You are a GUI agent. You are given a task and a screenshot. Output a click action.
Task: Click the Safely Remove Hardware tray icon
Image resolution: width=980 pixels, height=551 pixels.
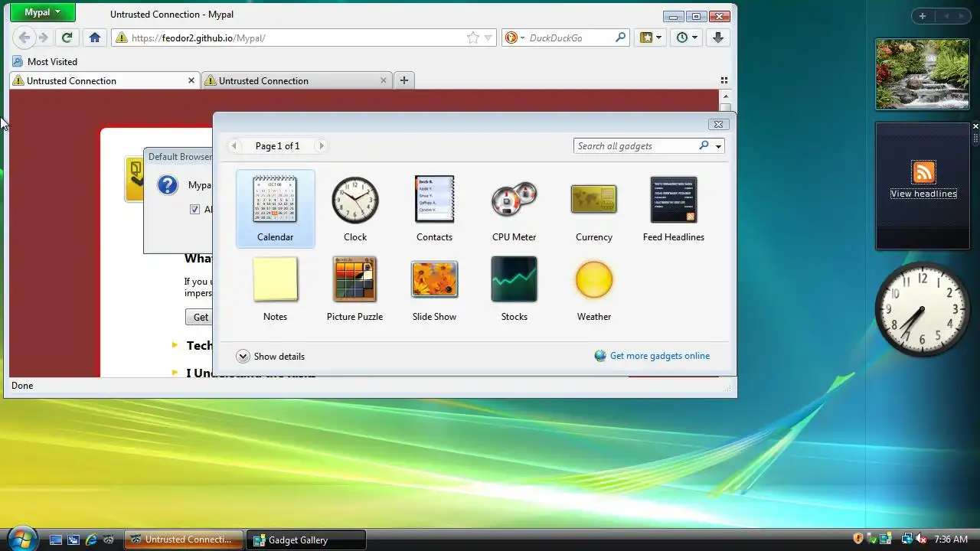point(872,540)
